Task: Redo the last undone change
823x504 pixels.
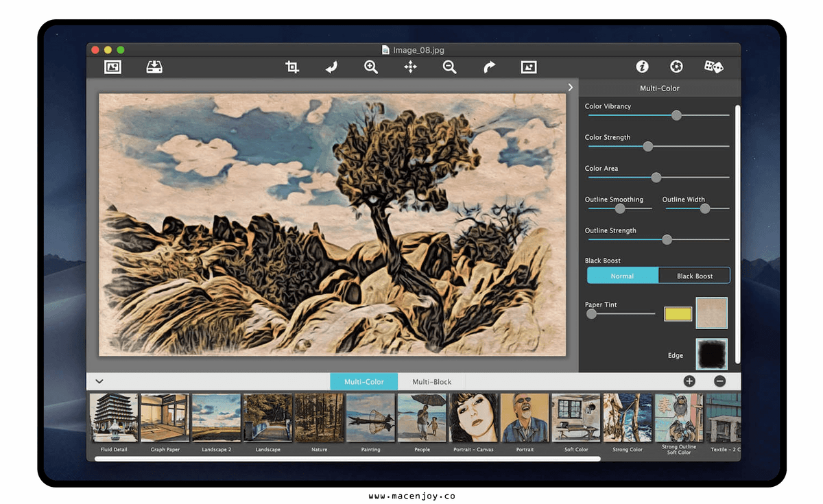Action: point(489,67)
